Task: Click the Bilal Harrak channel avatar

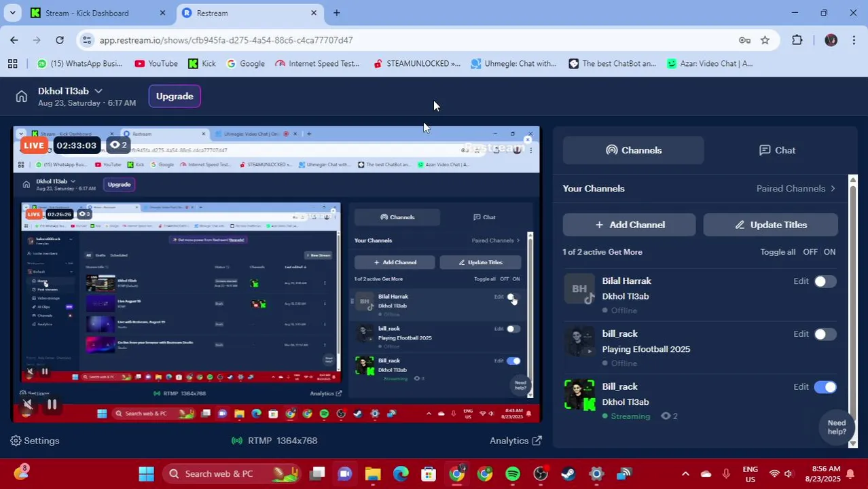Action: point(579,289)
